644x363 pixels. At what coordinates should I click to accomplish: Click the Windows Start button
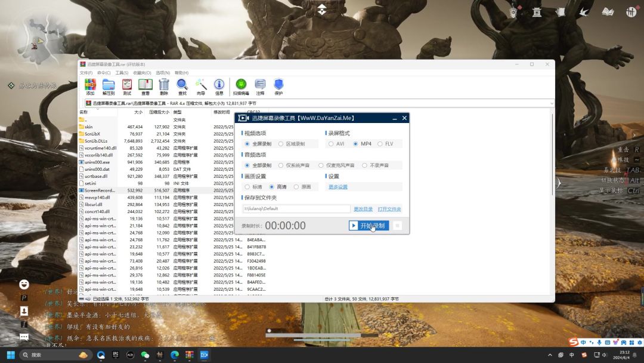pos(11,355)
